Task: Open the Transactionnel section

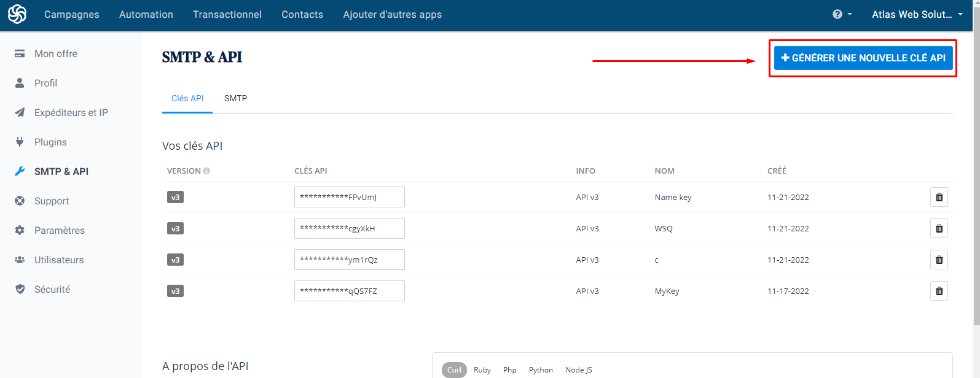Action: (227, 14)
